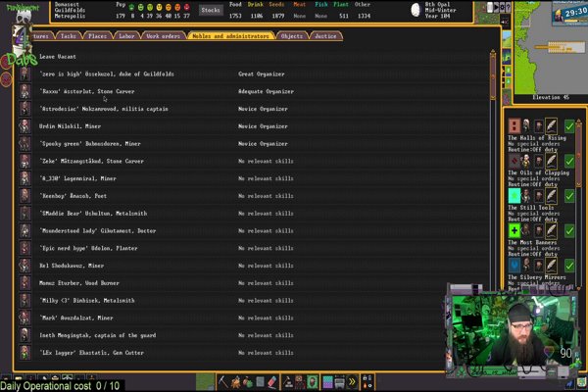588x392 pixels.
Task: Choose the Leave Vacant option
Action: [x=58, y=57]
